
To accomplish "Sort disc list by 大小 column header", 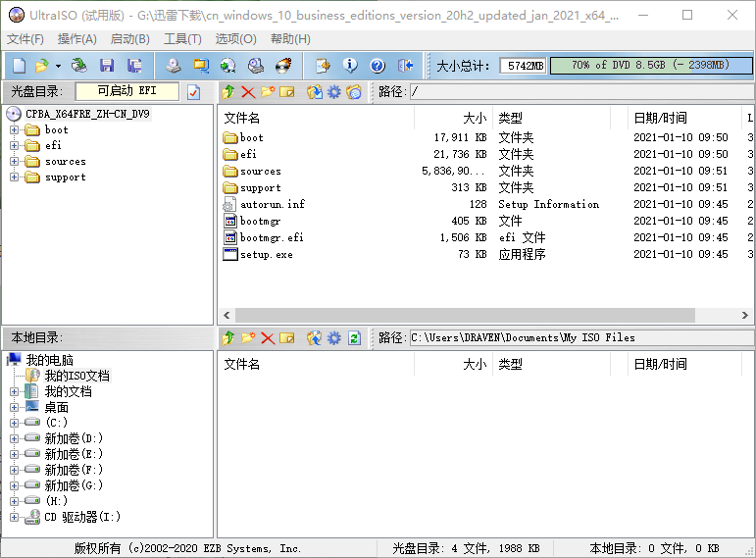I will (453, 118).
